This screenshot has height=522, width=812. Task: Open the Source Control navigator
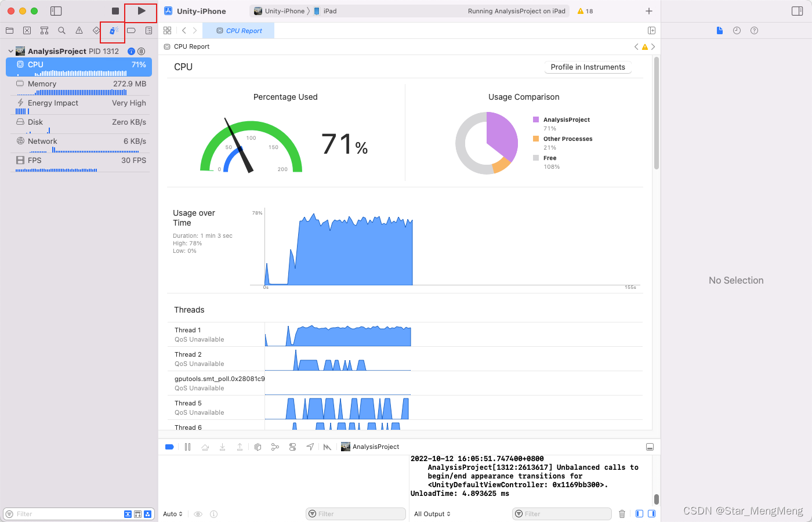pyautogui.click(x=27, y=31)
